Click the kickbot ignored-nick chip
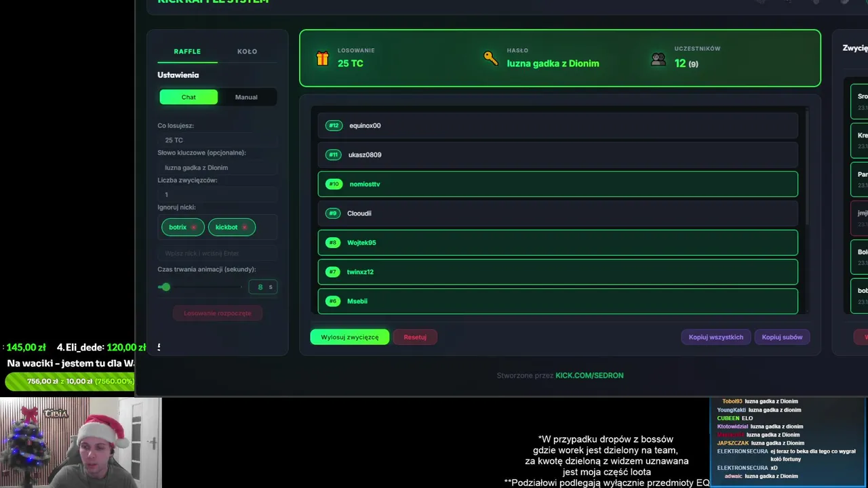The height and width of the screenshot is (488, 868). [x=231, y=227]
